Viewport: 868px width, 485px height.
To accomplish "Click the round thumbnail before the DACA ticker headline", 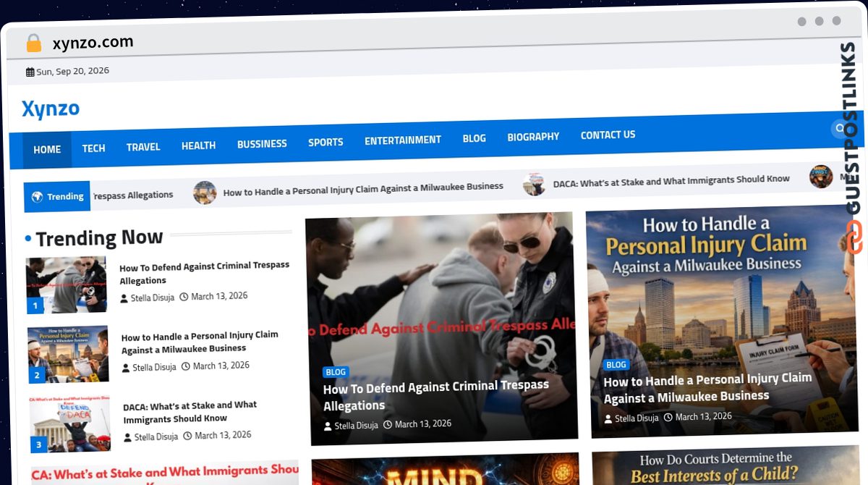I will pos(535,185).
